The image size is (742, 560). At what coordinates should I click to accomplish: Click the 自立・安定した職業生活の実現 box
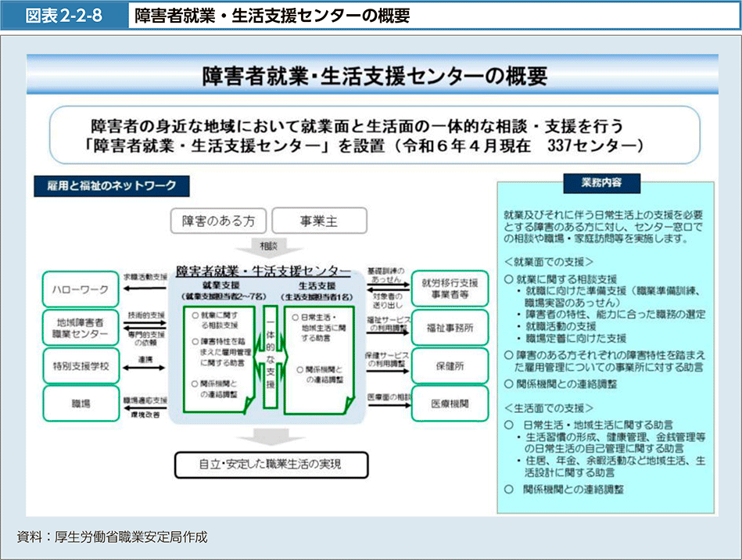pos(271,465)
